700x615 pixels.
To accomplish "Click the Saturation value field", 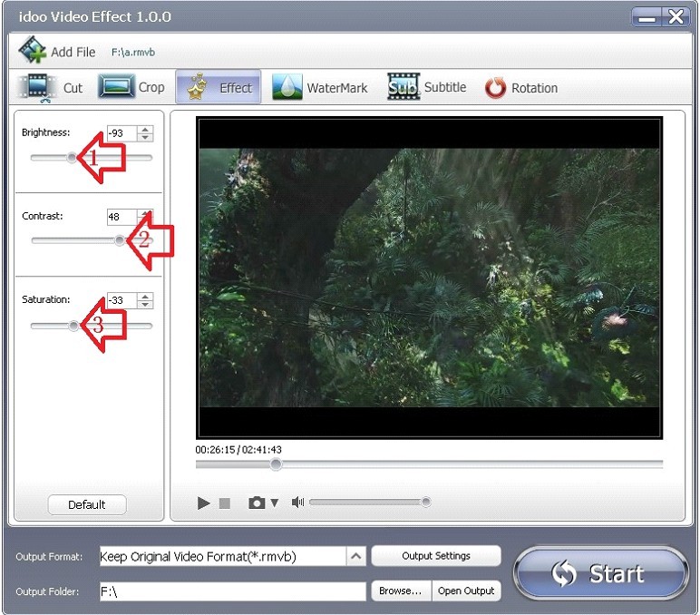I will pyautogui.click(x=122, y=300).
